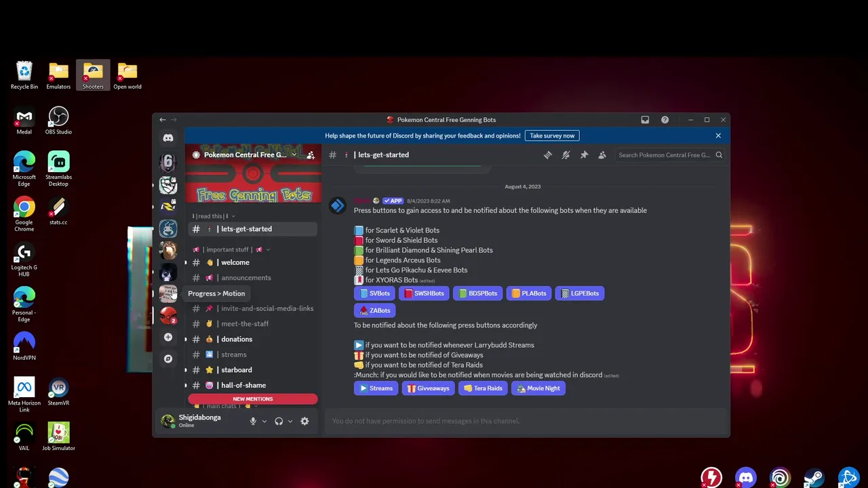Open the starboard channel
Screen dimensions: 868x488
click(x=252, y=370)
